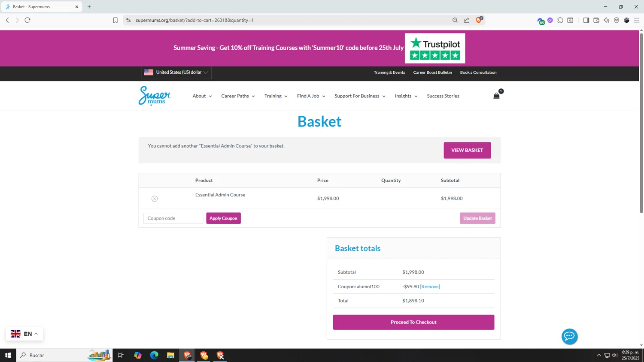The height and width of the screenshot is (362, 644).
Task: Open the EN language switcher
Action: click(24, 334)
